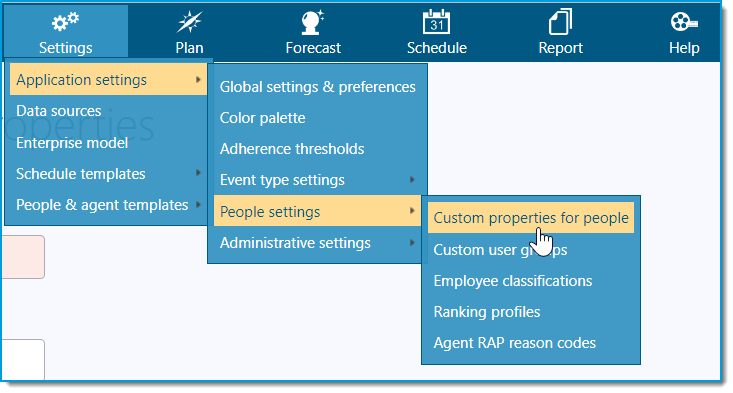The image size is (733, 393).
Task: Select Application settings menu entry
Action: 108,79
